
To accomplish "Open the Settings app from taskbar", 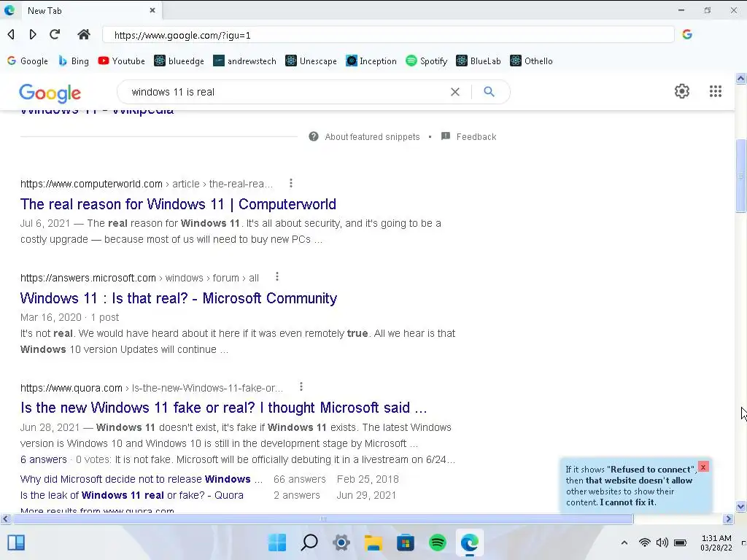I will pyautogui.click(x=341, y=542).
